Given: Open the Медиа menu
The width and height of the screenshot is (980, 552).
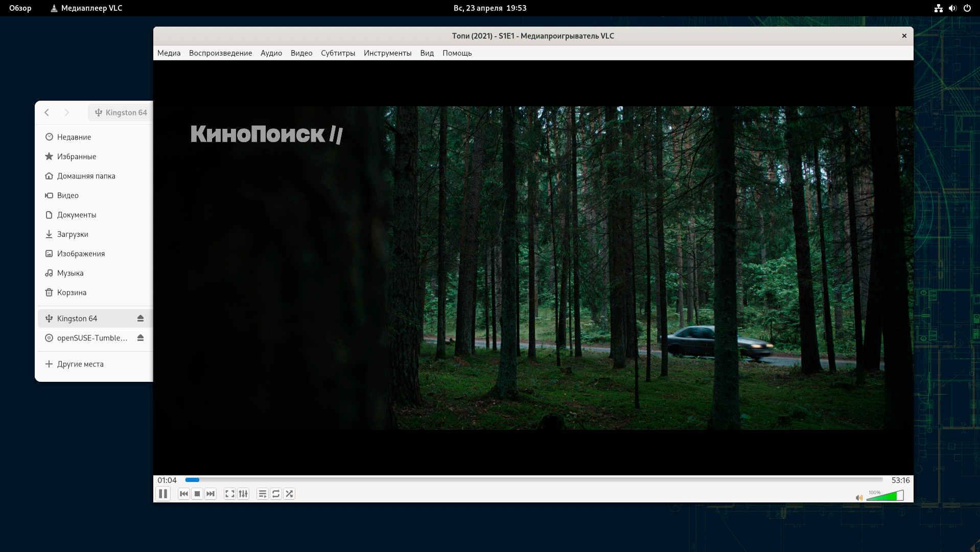Looking at the screenshot, I should click(x=169, y=53).
